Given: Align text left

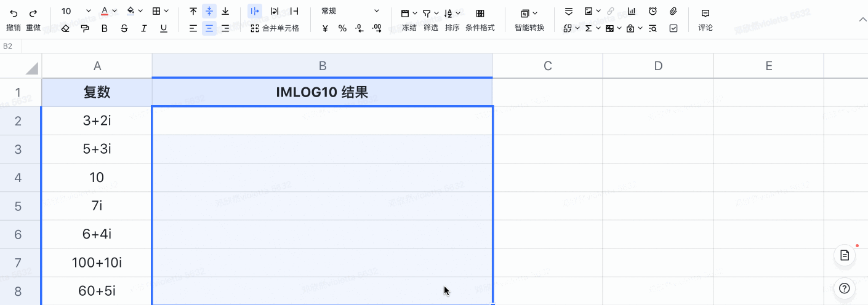Looking at the screenshot, I should (193, 28).
